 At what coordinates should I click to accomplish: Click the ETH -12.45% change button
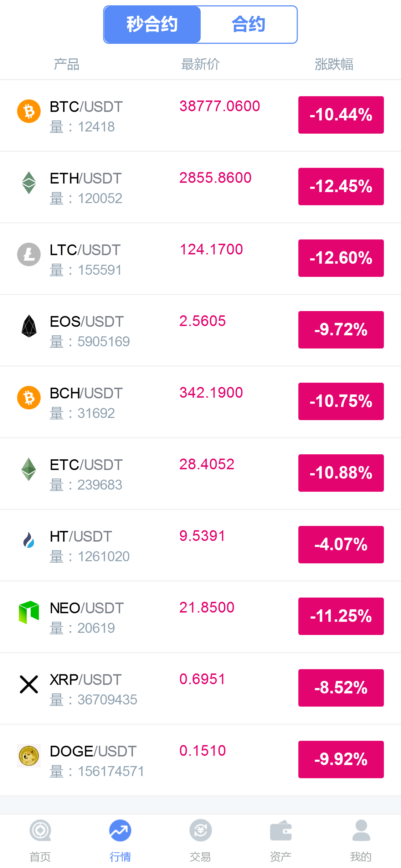pyautogui.click(x=341, y=186)
